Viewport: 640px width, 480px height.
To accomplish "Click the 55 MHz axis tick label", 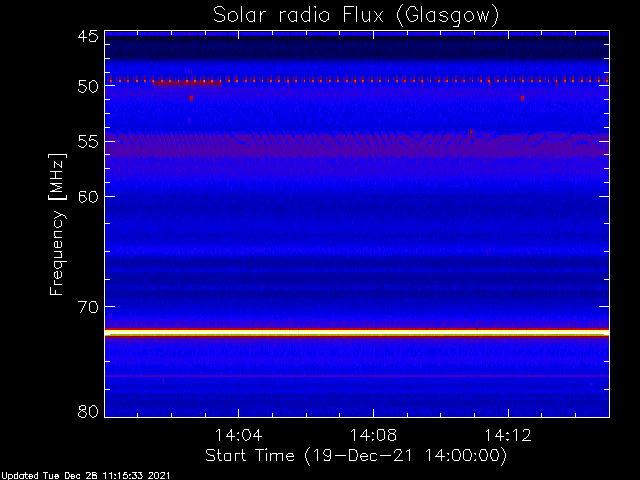I will [88, 142].
